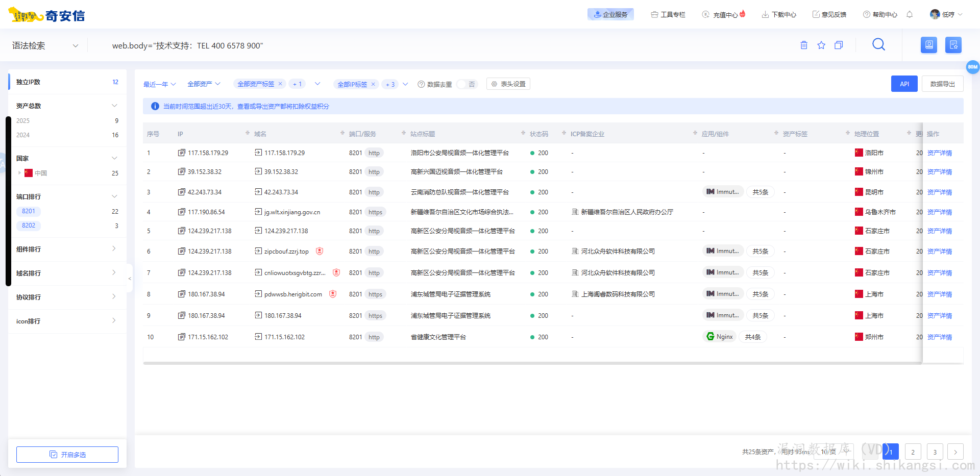Open the 工具专栏 menu
Viewport: 980px width, 476px height.
668,14
